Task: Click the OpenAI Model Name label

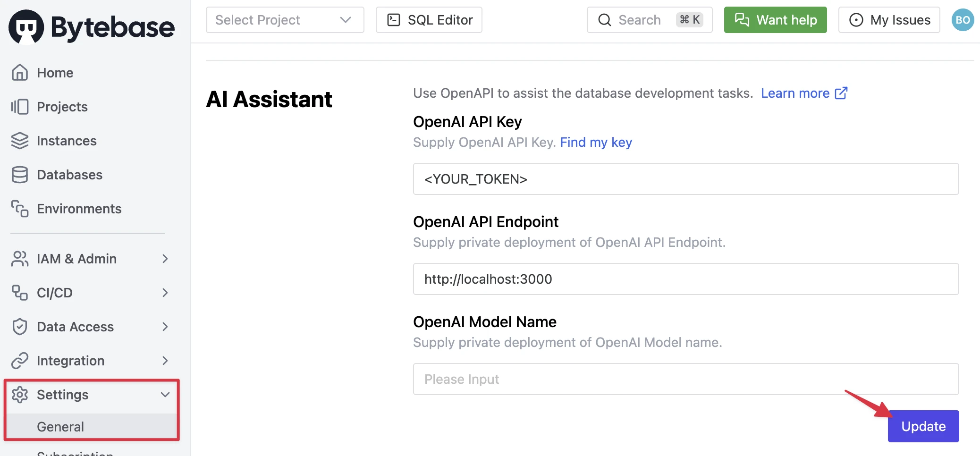Action: (485, 322)
